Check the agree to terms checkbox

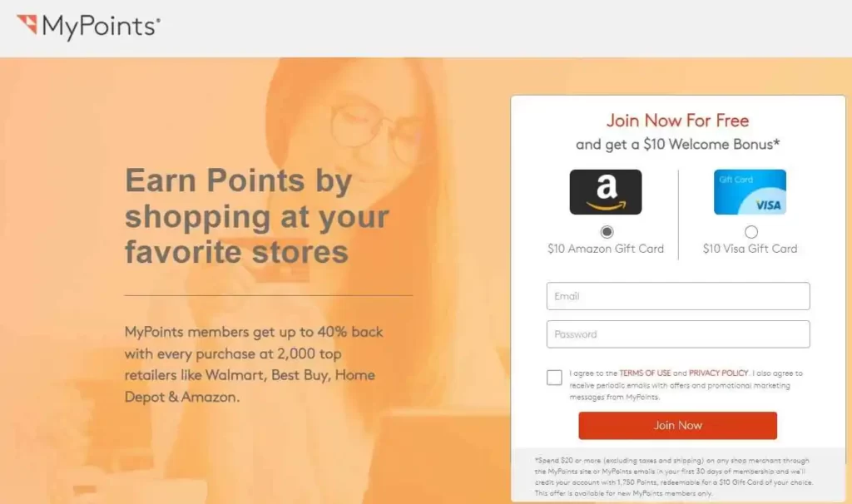pos(554,378)
